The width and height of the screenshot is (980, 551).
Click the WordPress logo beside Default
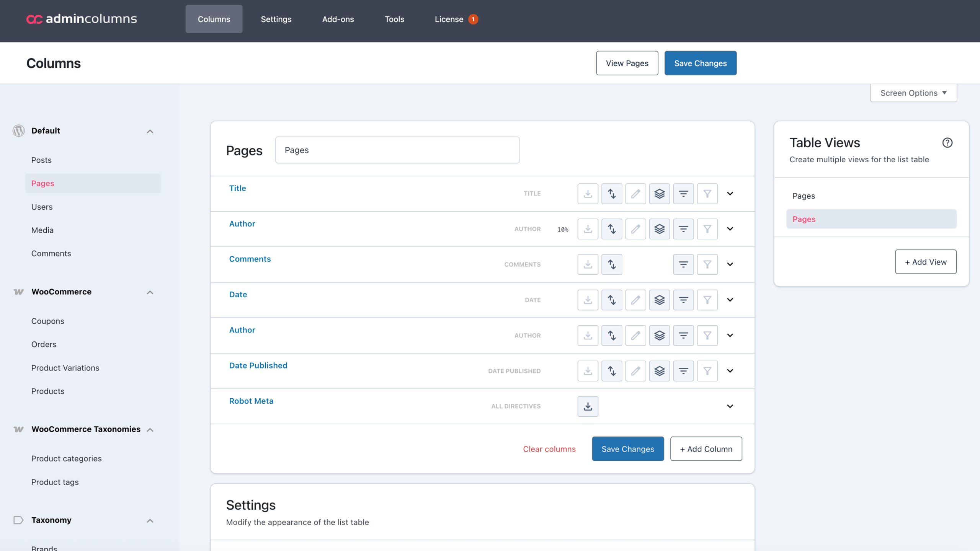coord(18,131)
